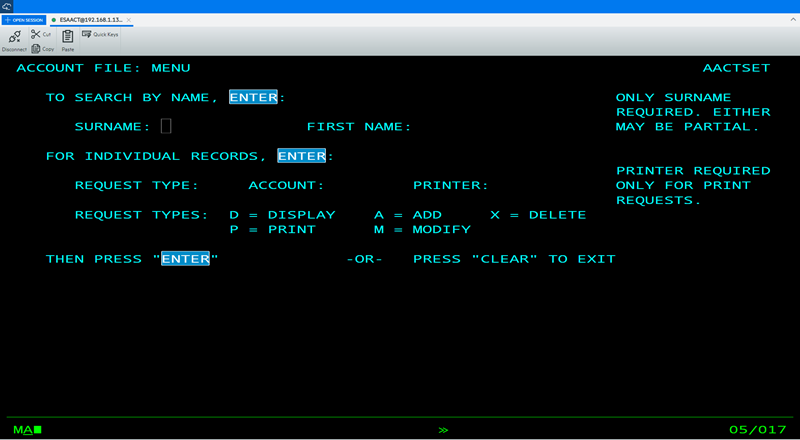
Task: Open the Quick Keys menu
Action: point(101,34)
